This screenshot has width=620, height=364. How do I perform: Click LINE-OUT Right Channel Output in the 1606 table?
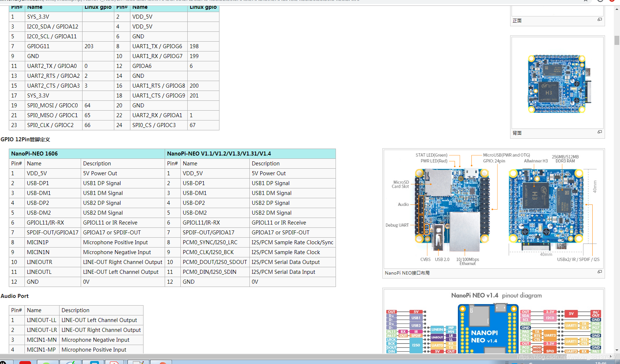(x=123, y=262)
